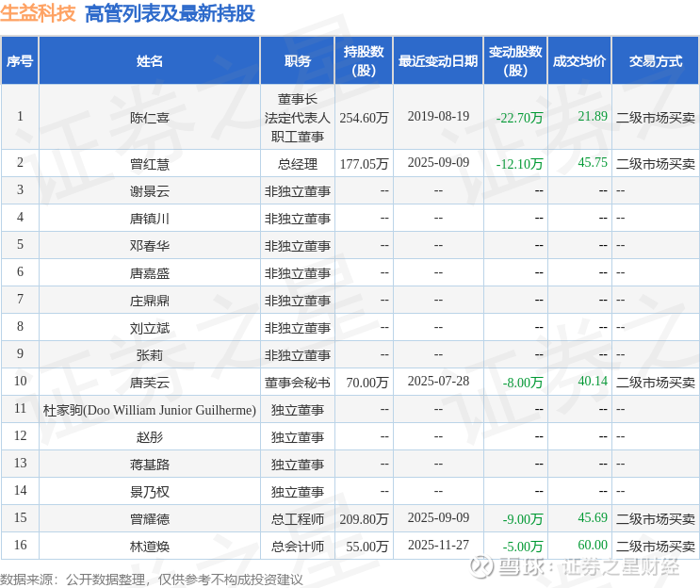Click the 60.00 average price value
This screenshot has width=700, height=588.
[593, 546]
